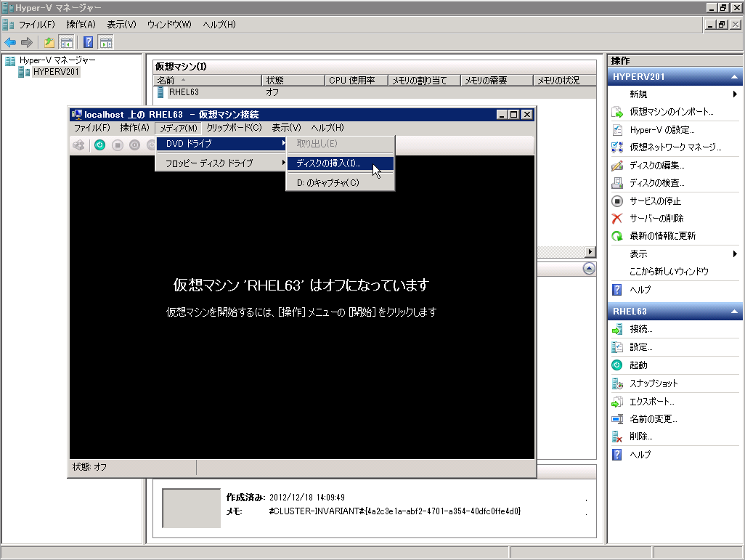The height and width of the screenshot is (560, 745).
Task: Click the DVD ドライブ menu entry
Action: [x=222, y=144]
